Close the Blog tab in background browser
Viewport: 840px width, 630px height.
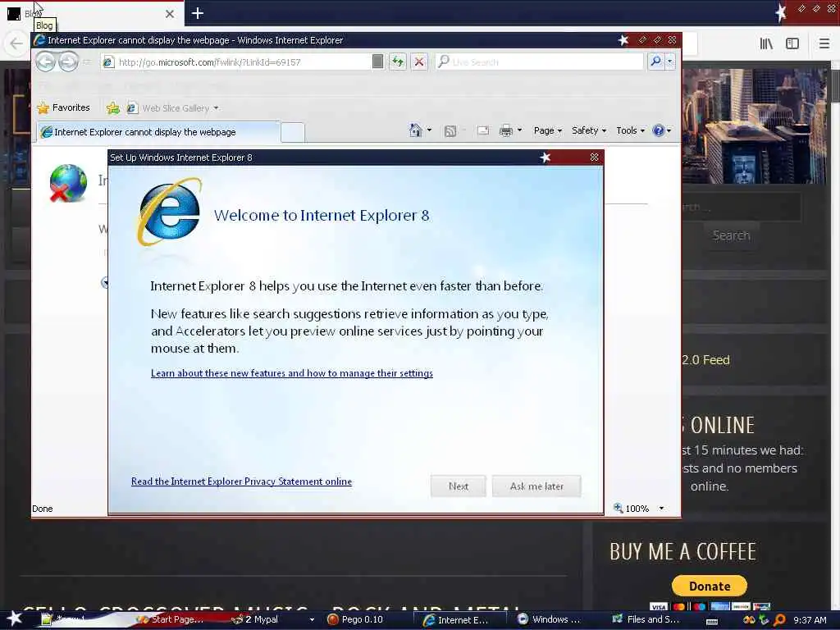170,14
